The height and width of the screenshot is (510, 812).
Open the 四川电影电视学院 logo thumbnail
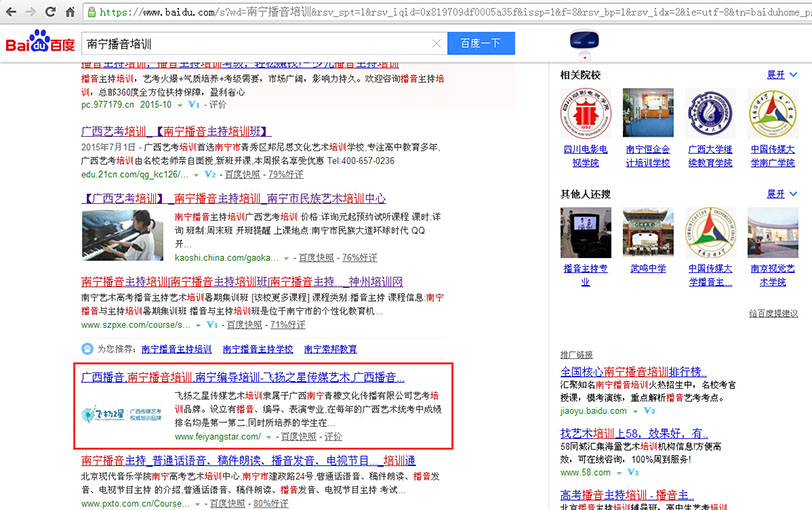pyautogui.click(x=585, y=113)
